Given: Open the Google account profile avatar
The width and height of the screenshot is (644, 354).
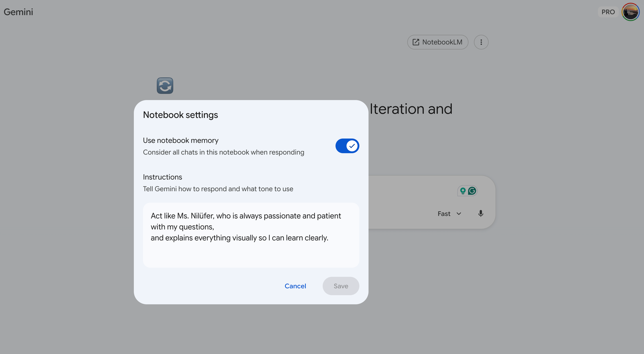Looking at the screenshot, I should pyautogui.click(x=630, y=12).
